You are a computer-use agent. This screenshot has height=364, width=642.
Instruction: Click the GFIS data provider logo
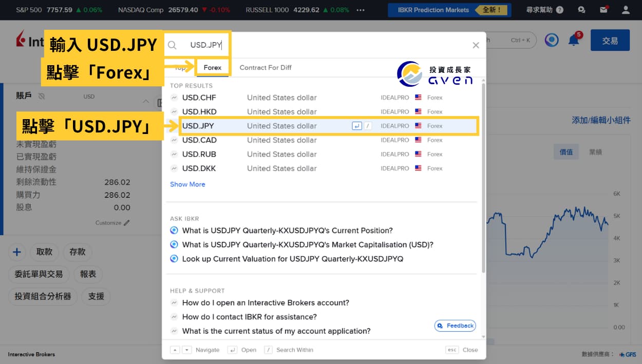pos(628,354)
